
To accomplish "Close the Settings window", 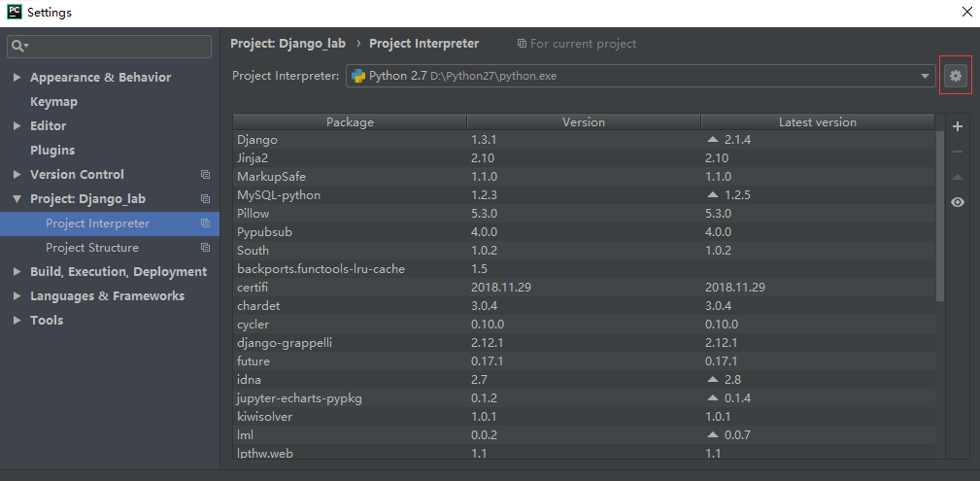I will (965, 12).
